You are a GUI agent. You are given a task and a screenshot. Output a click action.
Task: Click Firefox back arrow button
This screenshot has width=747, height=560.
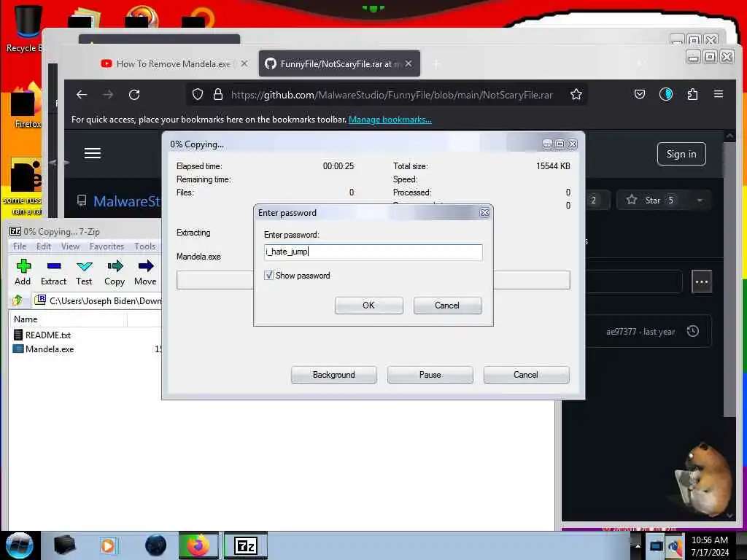click(x=82, y=95)
